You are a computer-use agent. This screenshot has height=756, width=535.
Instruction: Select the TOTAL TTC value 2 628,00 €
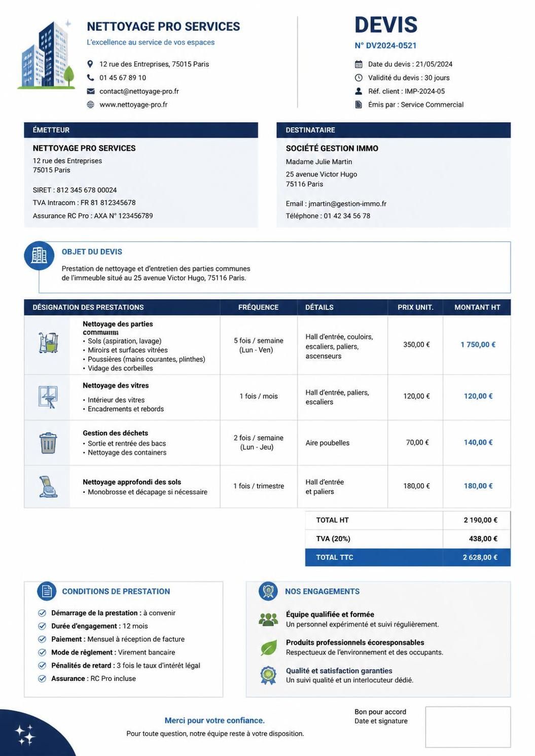pos(480,557)
